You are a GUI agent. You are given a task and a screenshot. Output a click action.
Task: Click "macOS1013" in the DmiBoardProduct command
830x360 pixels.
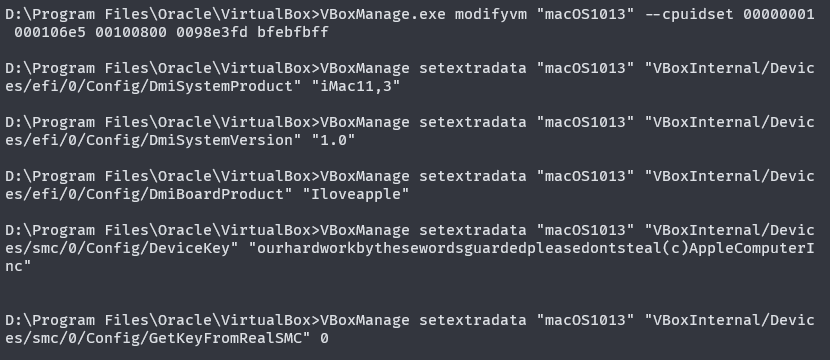pyautogui.click(x=585, y=176)
